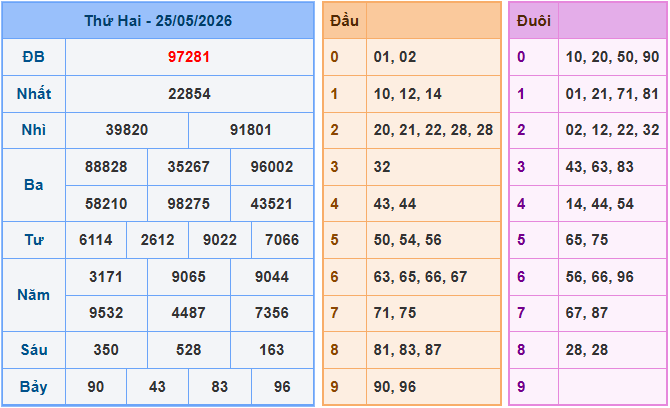Select third prize number 35267

(188, 167)
